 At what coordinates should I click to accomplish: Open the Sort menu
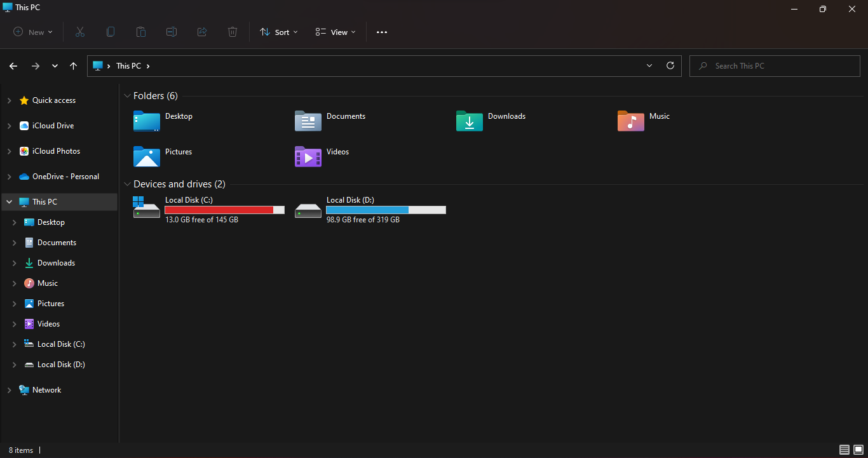point(278,32)
